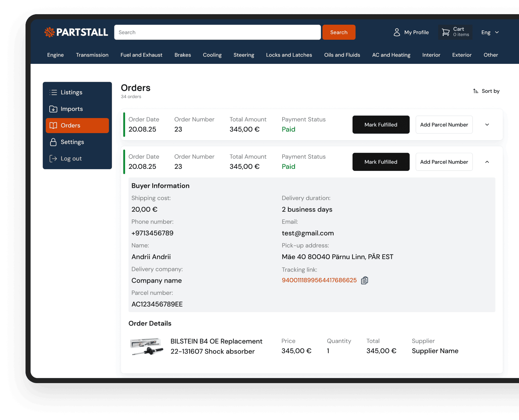This screenshot has width=519, height=420.
Task: Click the Listings list icon in sidebar
Action: coord(53,92)
